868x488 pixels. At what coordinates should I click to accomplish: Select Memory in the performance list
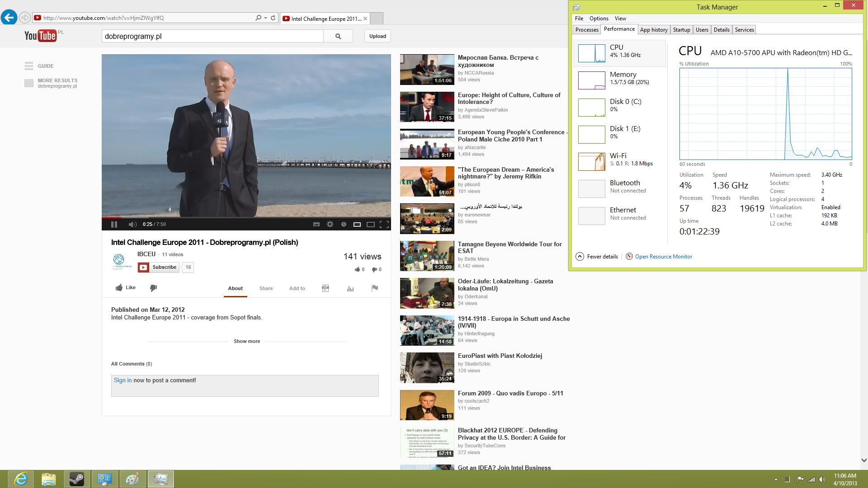pyautogui.click(x=620, y=80)
